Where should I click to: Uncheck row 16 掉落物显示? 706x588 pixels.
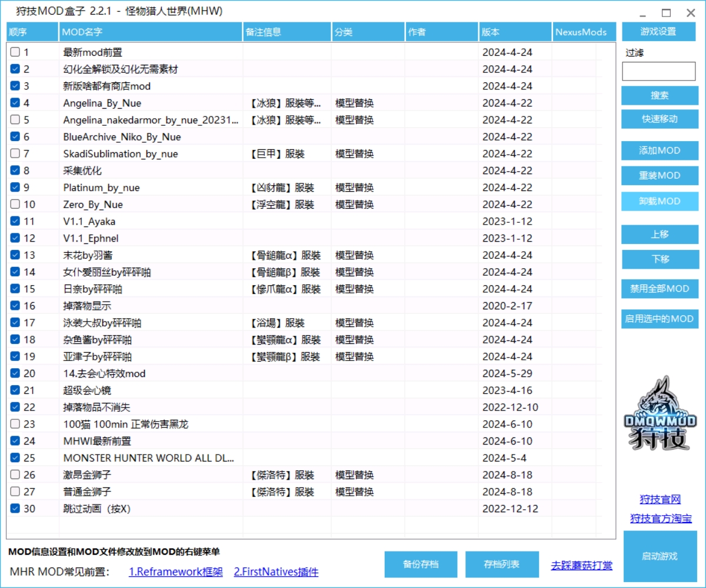(x=15, y=306)
